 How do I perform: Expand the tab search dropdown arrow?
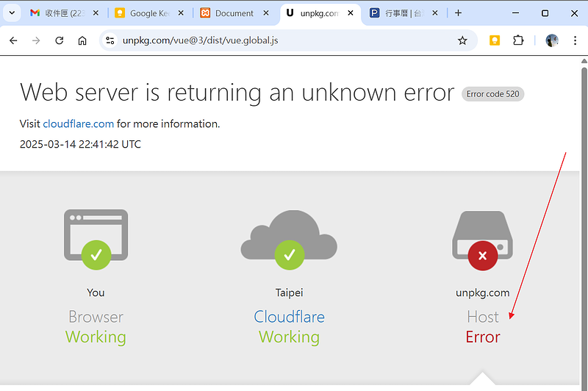coord(11,13)
